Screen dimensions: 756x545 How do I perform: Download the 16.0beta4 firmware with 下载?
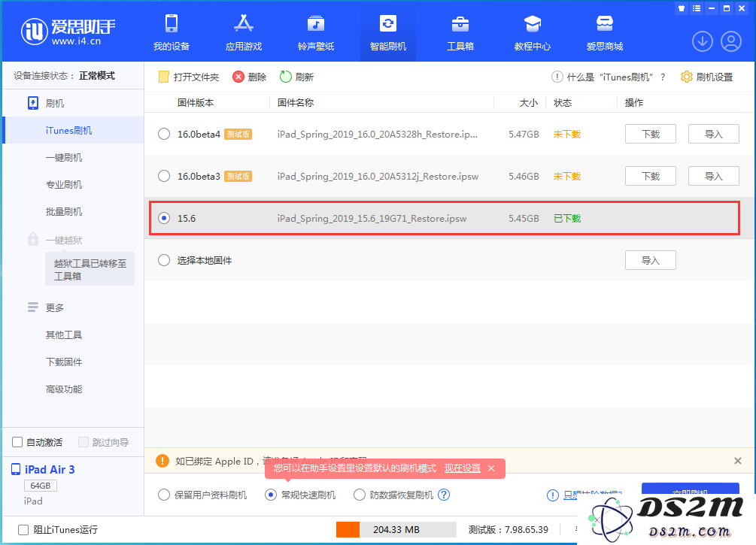tap(651, 134)
